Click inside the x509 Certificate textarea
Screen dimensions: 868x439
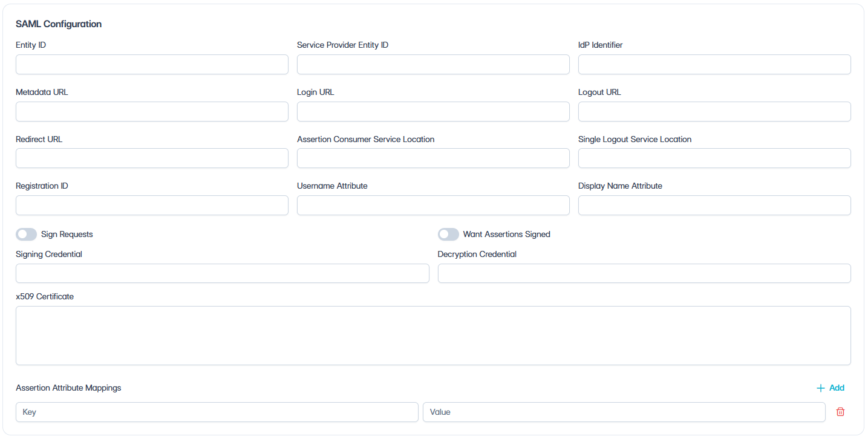tap(433, 336)
